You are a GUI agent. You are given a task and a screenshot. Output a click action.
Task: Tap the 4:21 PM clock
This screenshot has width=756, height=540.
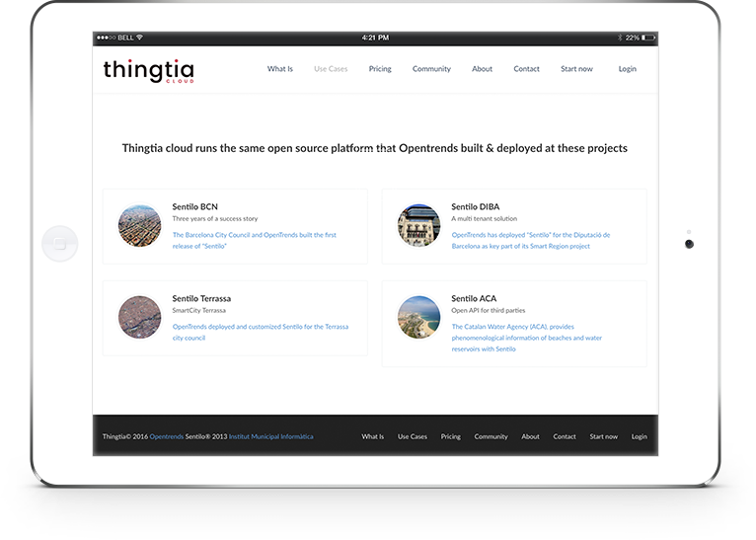pyautogui.click(x=376, y=38)
